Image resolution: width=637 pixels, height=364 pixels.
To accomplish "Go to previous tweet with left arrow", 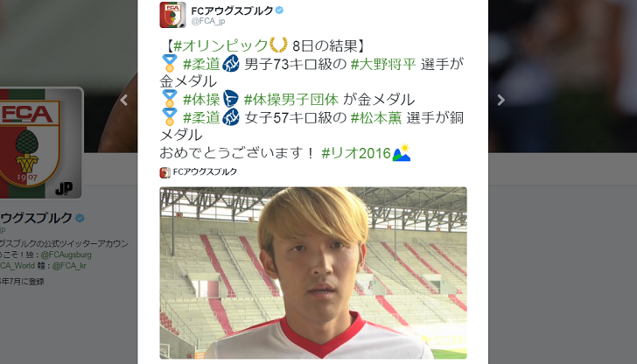I will coord(124,100).
